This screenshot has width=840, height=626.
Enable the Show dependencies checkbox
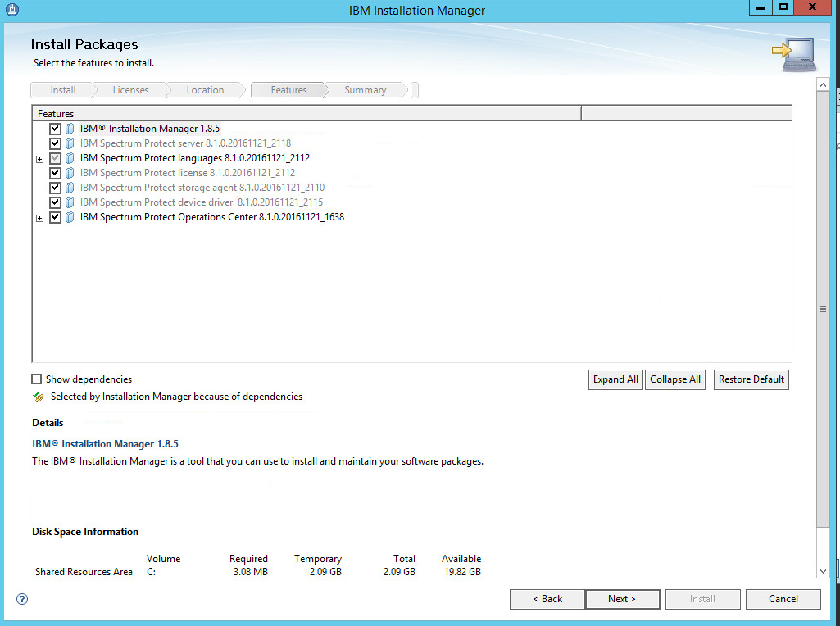point(36,379)
